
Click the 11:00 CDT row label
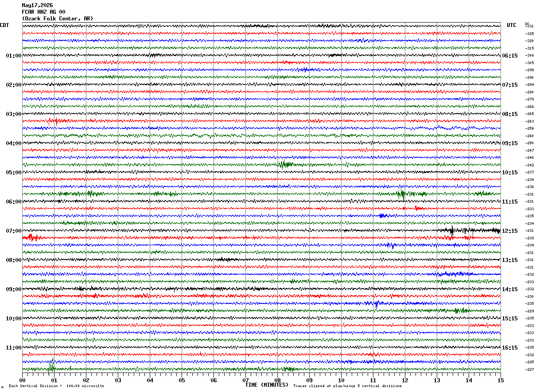coord(13,348)
